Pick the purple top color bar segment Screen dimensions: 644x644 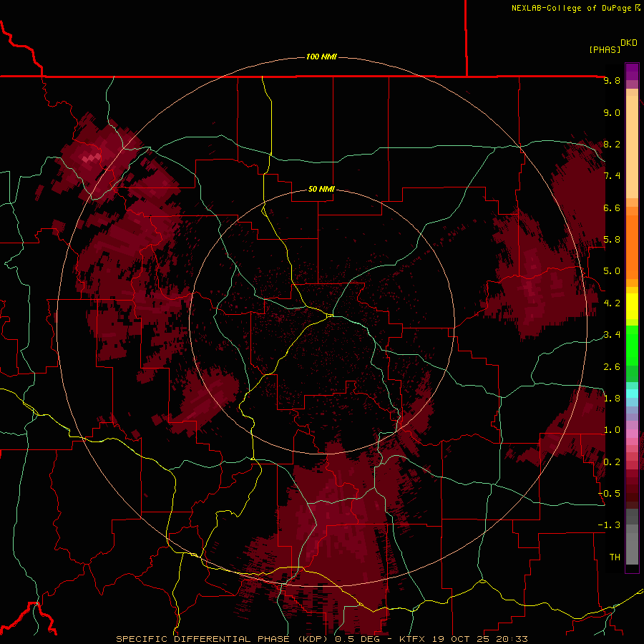click(632, 72)
